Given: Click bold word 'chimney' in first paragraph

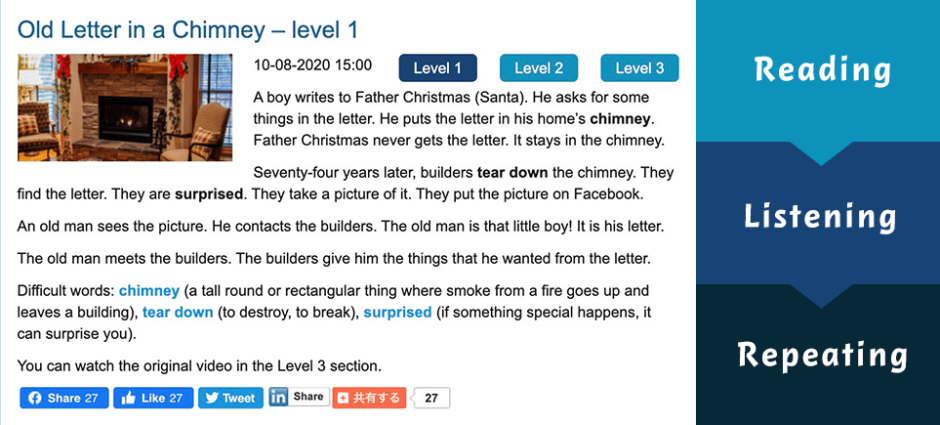Looking at the screenshot, I should 620,119.
